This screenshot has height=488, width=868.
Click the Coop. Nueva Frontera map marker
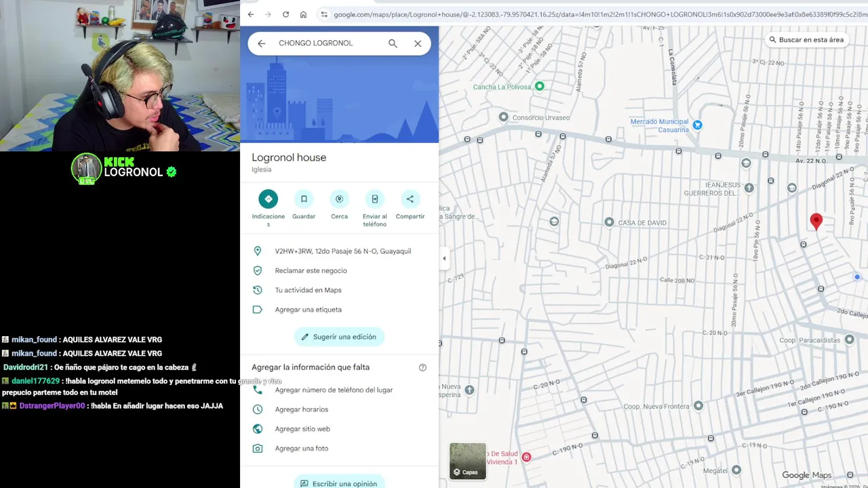(x=698, y=406)
